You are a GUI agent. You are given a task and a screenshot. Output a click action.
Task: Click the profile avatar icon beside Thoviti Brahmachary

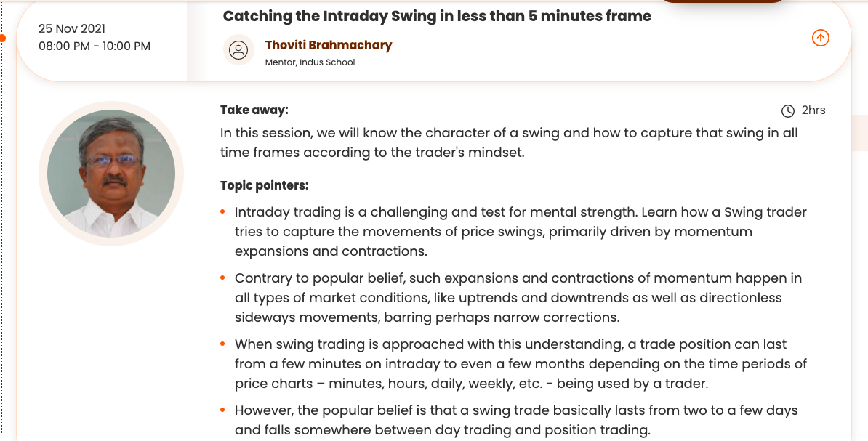coord(238,50)
